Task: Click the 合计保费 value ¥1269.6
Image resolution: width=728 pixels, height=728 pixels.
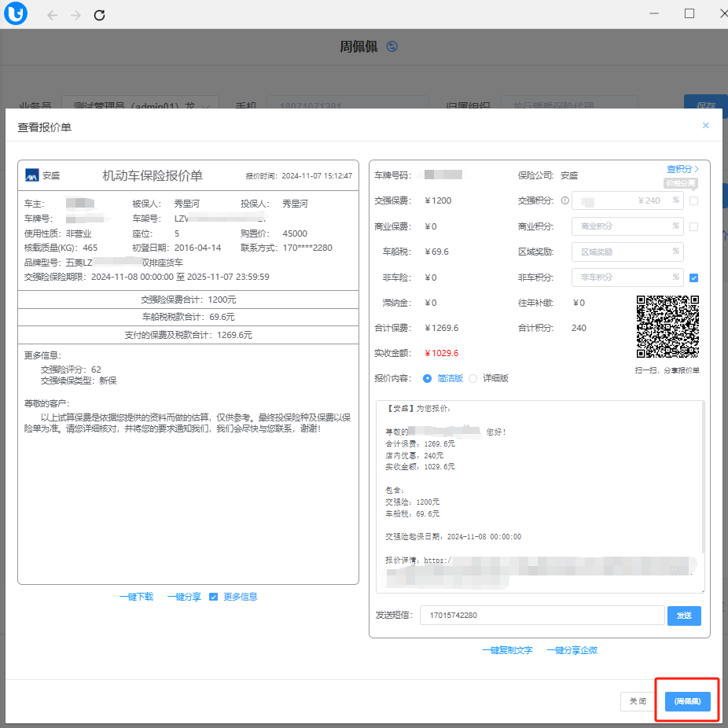Action: tap(442, 328)
